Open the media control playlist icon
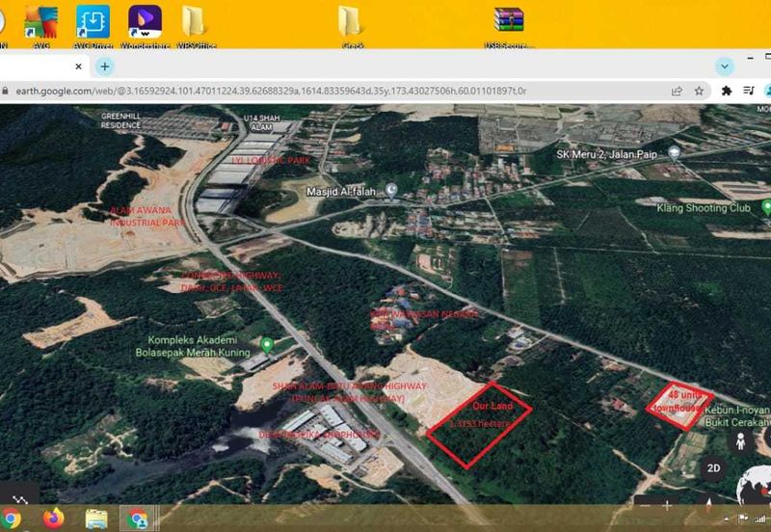771x532 pixels. click(x=749, y=91)
